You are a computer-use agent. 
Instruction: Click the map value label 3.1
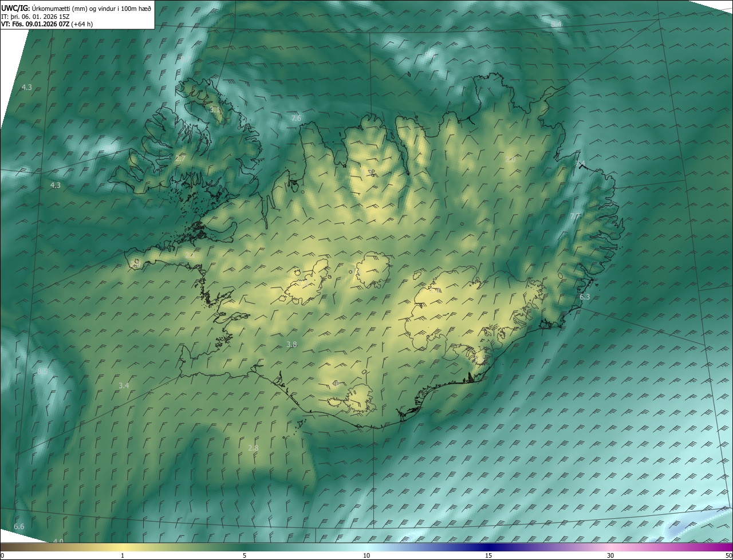(x=215, y=109)
